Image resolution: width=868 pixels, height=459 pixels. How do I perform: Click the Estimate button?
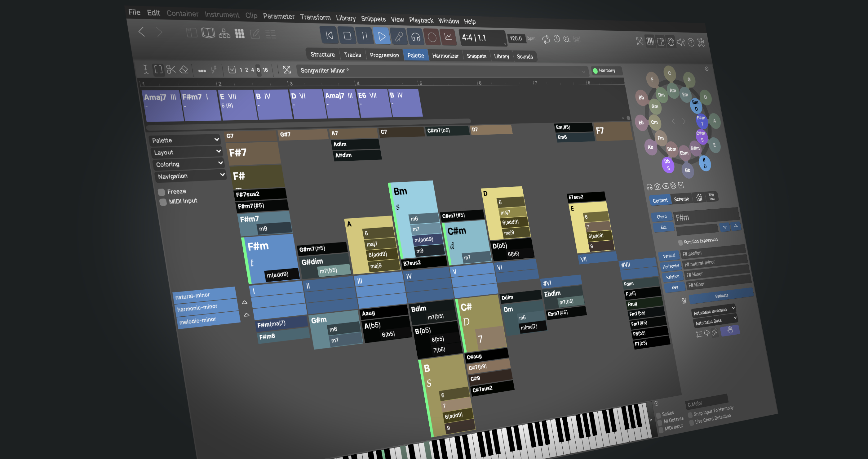click(721, 296)
